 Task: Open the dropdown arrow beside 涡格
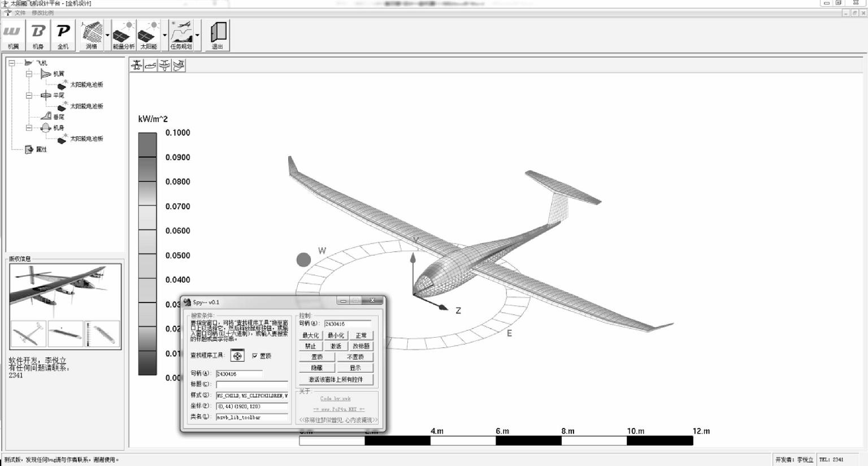(x=107, y=36)
